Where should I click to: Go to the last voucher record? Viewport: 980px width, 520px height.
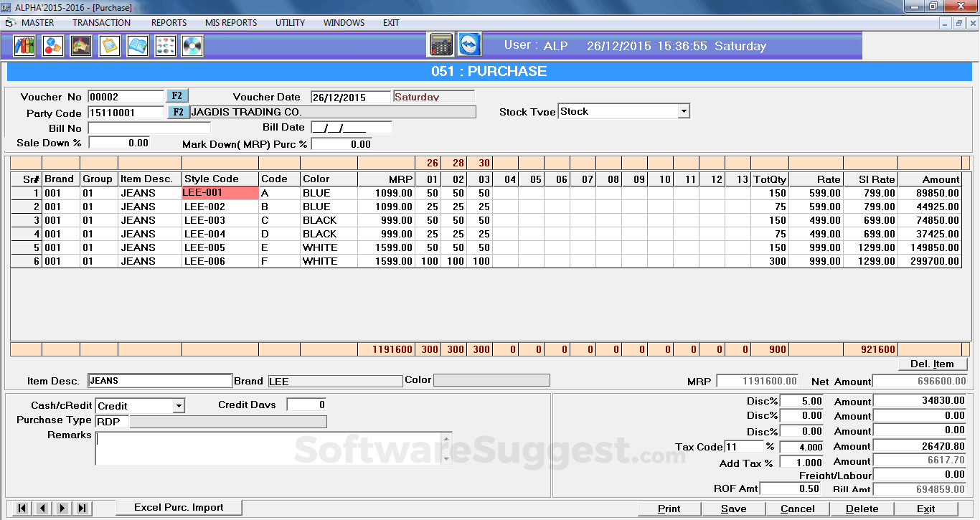(83, 508)
